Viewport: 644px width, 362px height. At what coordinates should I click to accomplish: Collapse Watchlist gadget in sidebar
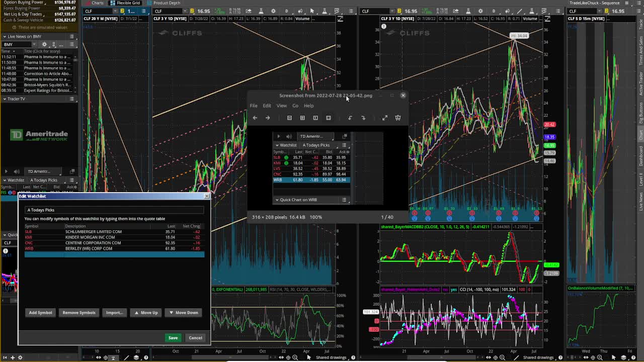coord(4,180)
